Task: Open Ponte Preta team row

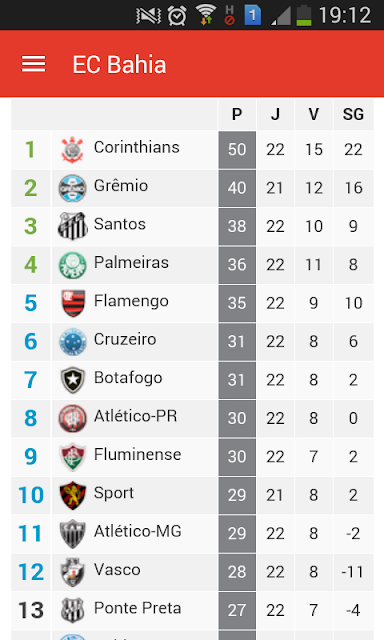Action: 192,610
